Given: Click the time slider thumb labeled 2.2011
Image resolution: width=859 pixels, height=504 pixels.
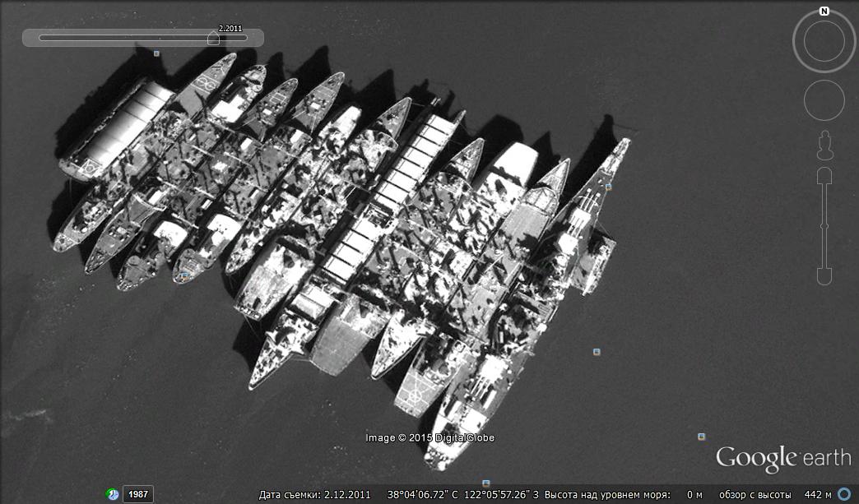Looking at the screenshot, I should tap(213, 38).
